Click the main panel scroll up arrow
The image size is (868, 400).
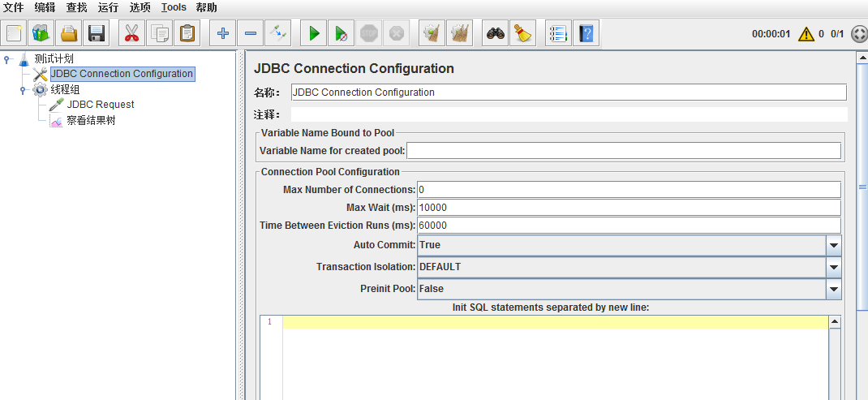coord(862,57)
